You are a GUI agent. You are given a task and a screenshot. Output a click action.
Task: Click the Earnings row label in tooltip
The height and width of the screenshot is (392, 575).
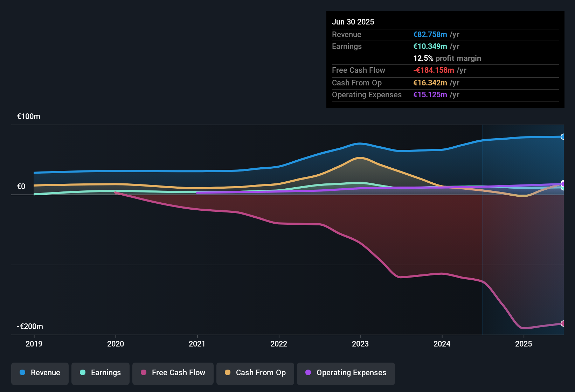pos(347,47)
